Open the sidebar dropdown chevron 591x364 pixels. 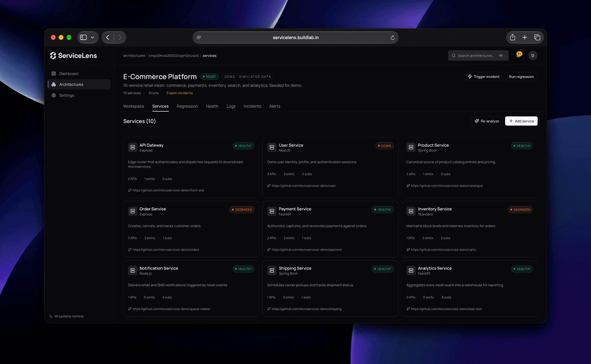pos(93,37)
